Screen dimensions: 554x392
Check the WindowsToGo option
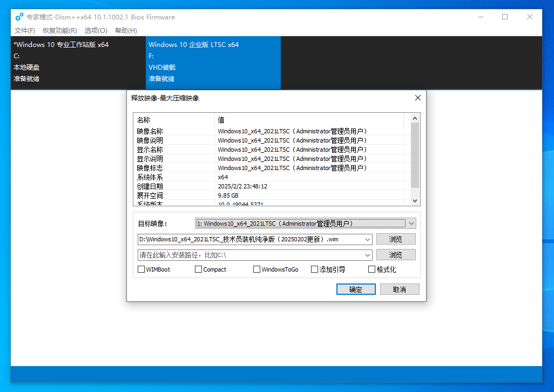pos(257,269)
